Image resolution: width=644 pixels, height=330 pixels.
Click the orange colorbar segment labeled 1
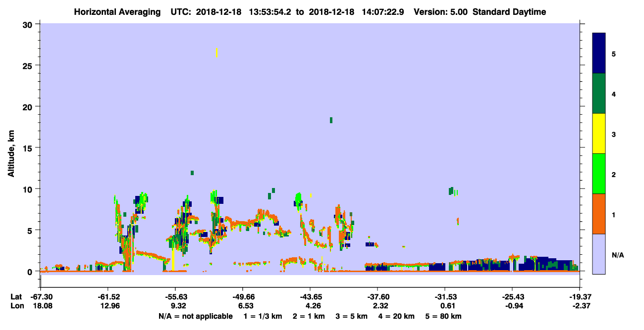(599, 214)
